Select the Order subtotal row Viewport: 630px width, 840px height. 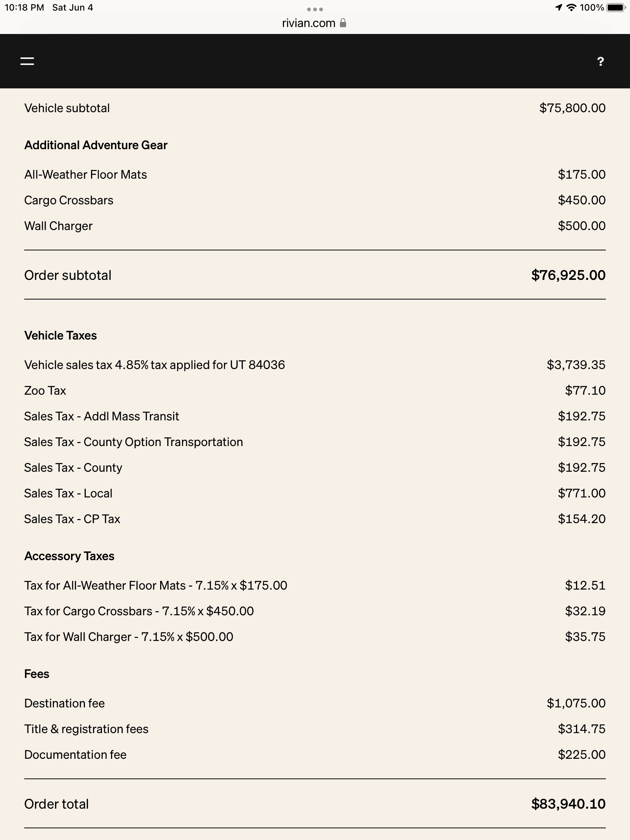(x=315, y=275)
